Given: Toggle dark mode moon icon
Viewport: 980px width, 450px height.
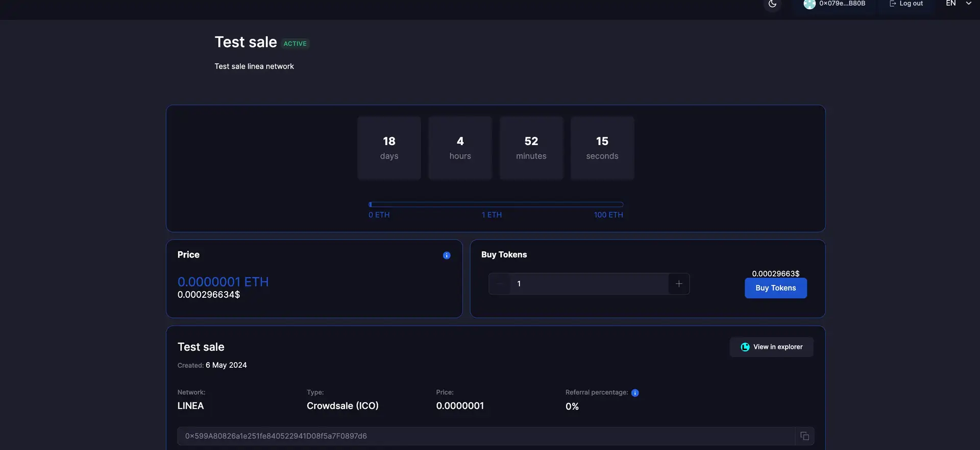Looking at the screenshot, I should click(772, 4).
